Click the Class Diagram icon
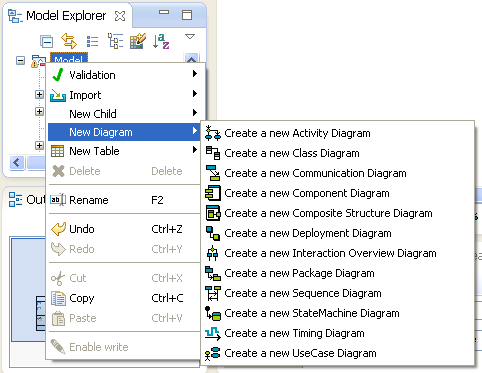 213,153
